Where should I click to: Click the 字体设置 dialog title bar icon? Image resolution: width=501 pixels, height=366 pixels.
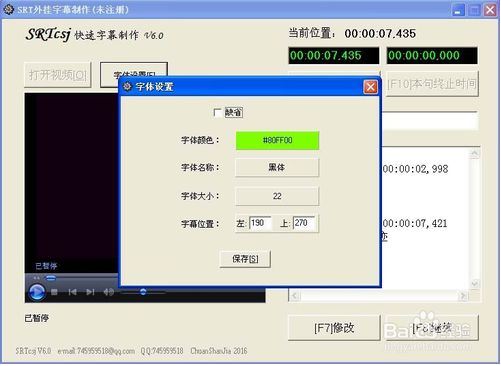[127, 87]
